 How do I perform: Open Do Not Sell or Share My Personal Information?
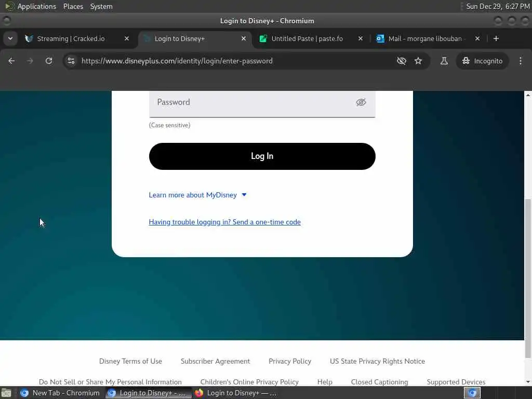click(x=110, y=382)
